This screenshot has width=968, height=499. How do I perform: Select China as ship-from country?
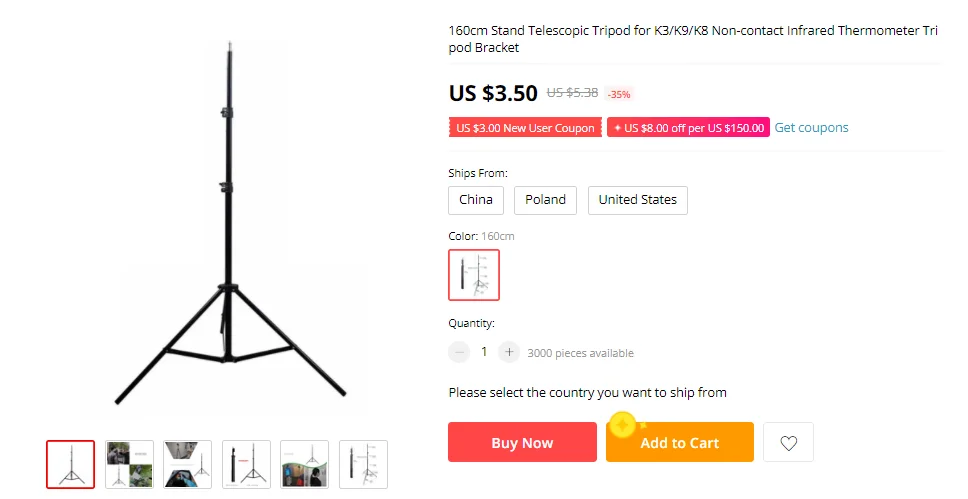coord(476,200)
